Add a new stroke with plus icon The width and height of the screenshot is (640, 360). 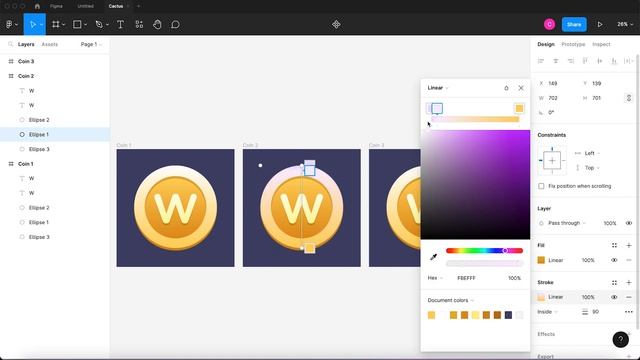pyautogui.click(x=629, y=282)
